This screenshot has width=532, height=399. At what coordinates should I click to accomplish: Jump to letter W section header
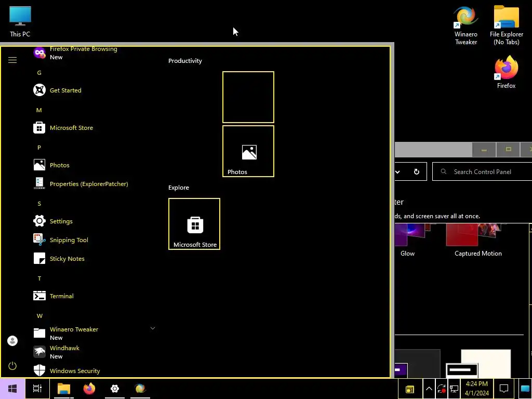[x=39, y=316]
